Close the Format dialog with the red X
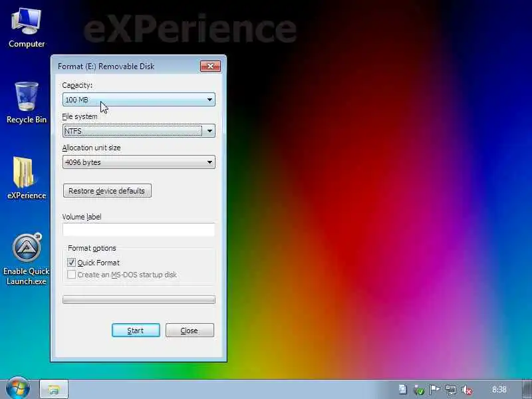Screen dimensions: 532x399 coord(210,66)
